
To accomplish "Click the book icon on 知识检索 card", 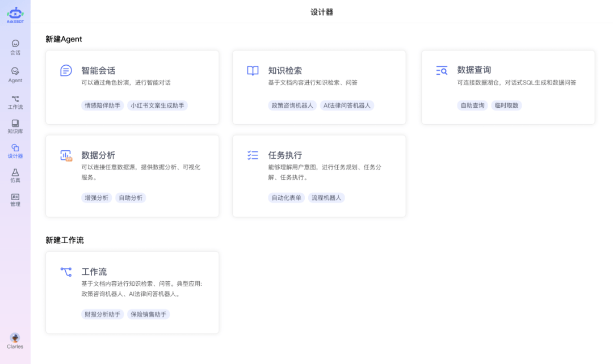I will (253, 70).
